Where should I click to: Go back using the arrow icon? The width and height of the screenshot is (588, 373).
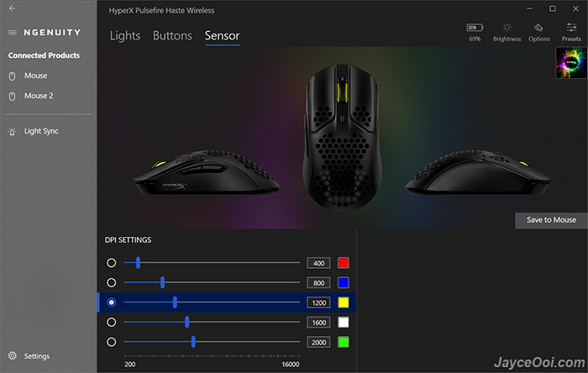(13, 8)
